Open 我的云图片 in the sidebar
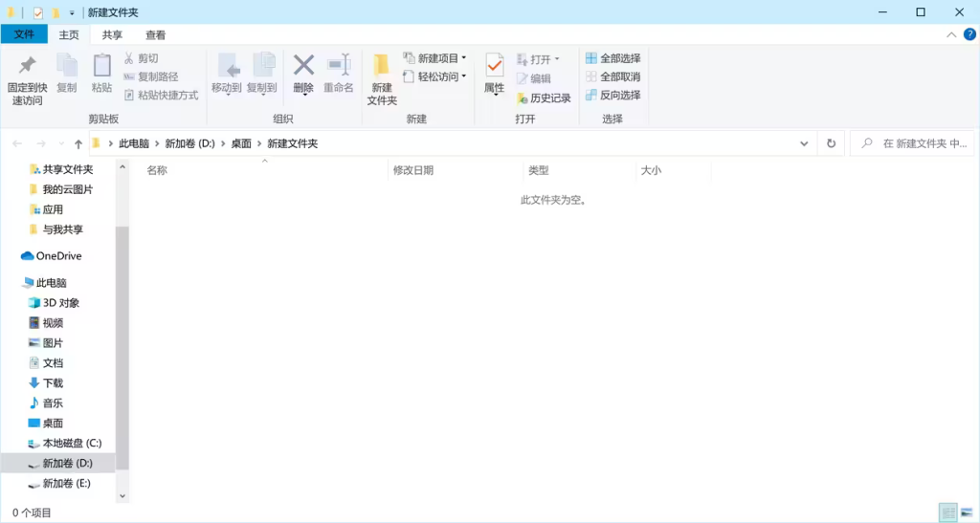The image size is (980, 523). pyautogui.click(x=61, y=189)
